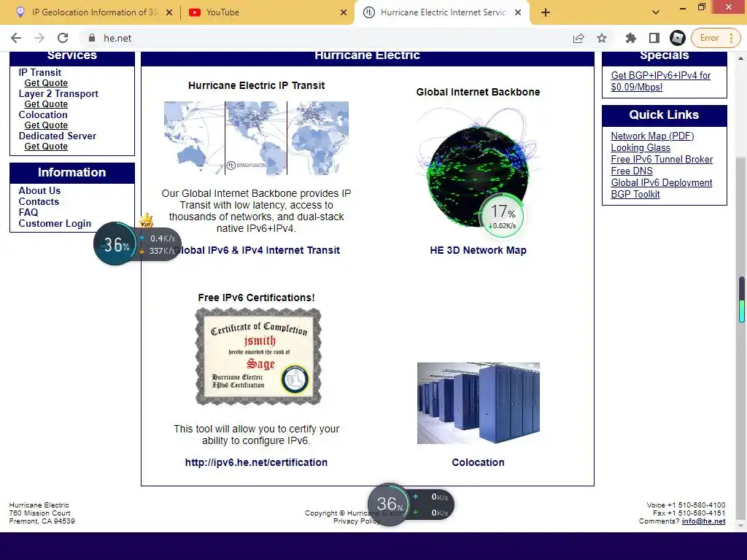The width and height of the screenshot is (747, 560).
Task: Open Customer Login
Action: pos(55,223)
